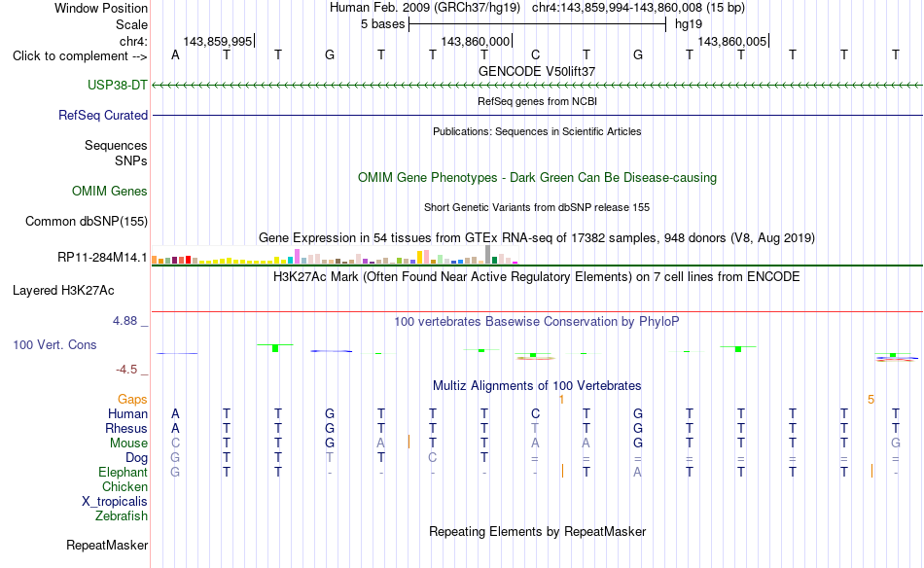
Task: Select the X_tropicalis alignment row label
Action: coord(115,502)
